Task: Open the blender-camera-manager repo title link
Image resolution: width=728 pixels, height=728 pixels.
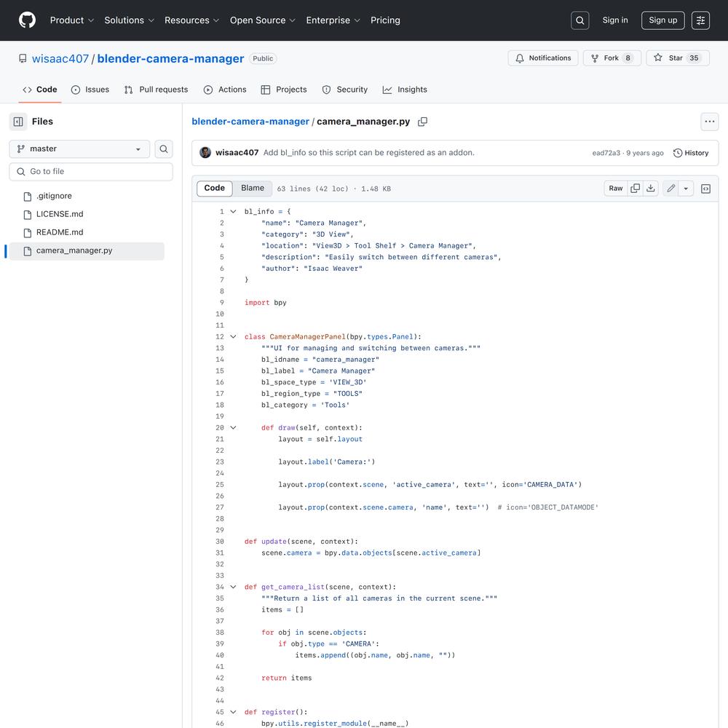Action: pyautogui.click(x=170, y=59)
